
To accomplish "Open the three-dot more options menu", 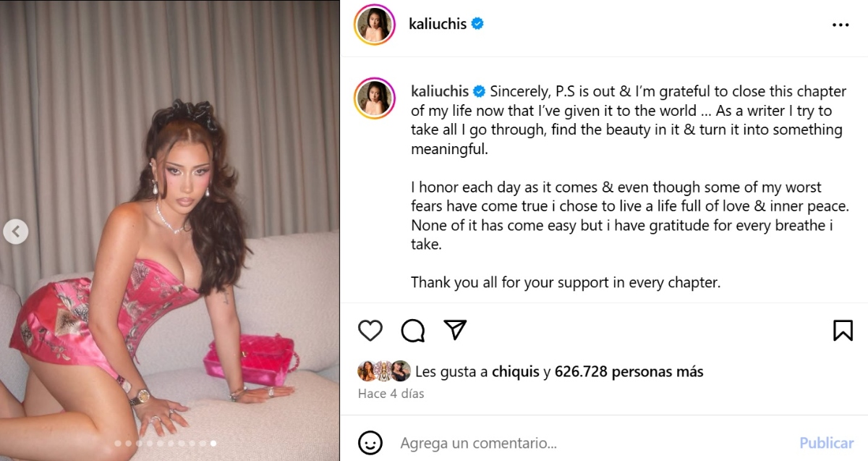I will point(841,25).
